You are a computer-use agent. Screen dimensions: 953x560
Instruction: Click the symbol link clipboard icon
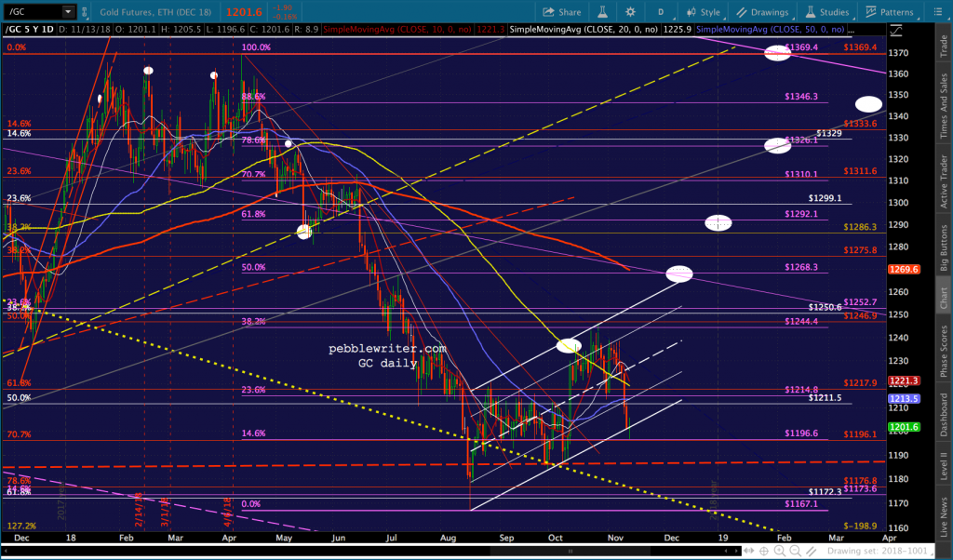pos(85,11)
